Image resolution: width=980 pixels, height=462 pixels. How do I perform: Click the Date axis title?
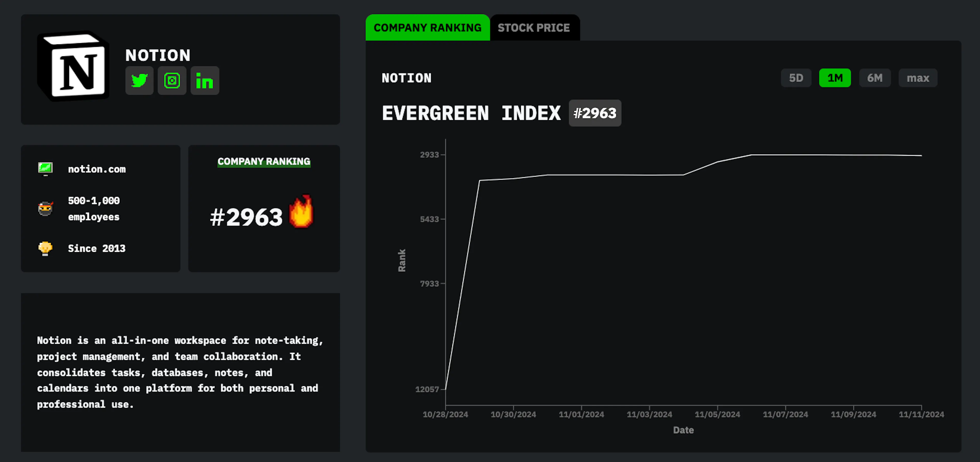point(683,430)
